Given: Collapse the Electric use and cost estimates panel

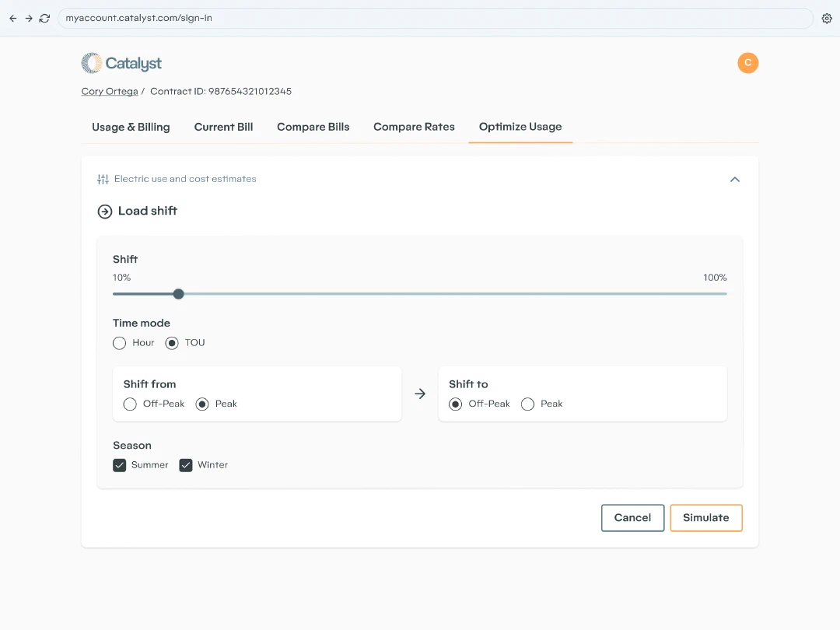Looking at the screenshot, I should coord(735,180).
